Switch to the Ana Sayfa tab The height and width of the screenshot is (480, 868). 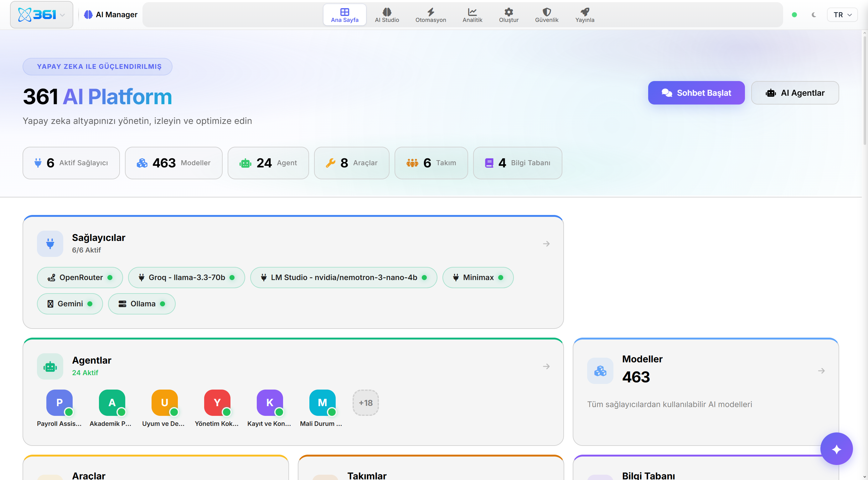(x=344, y=14)
